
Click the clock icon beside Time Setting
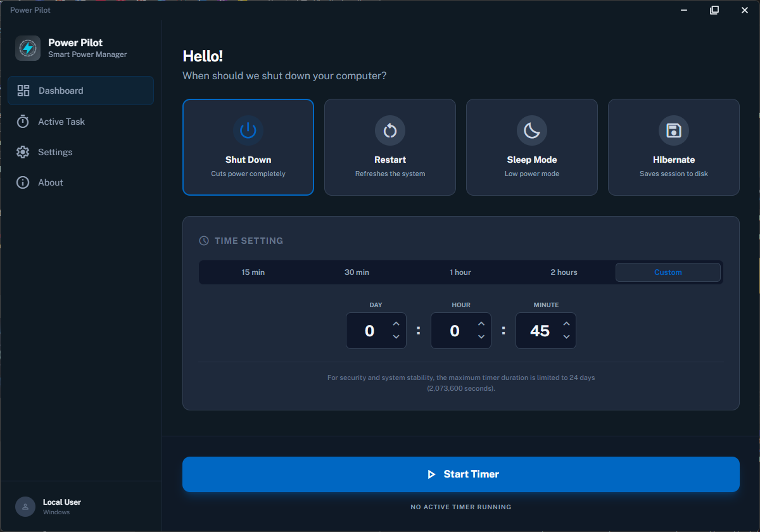pyautogui.click(x=204, y=241)
